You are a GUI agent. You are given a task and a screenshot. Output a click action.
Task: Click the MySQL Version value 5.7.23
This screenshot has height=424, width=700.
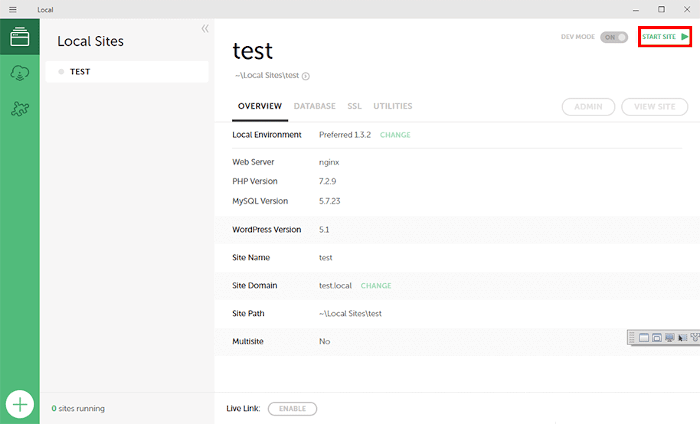point(329,201)
